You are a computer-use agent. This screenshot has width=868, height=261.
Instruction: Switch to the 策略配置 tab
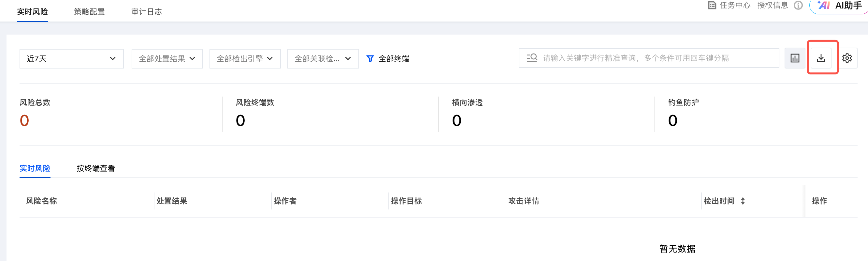89,12
